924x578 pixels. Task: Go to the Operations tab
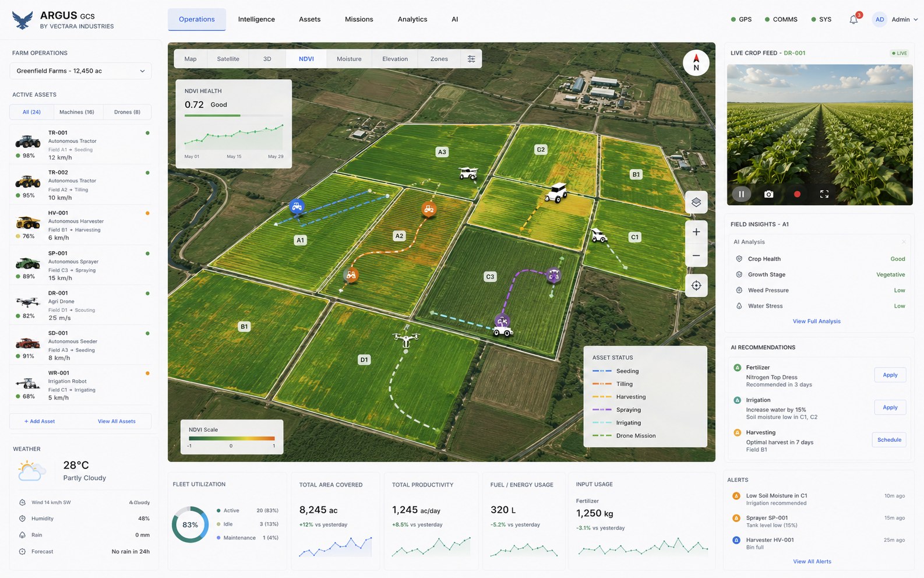[x=197, y=19]
